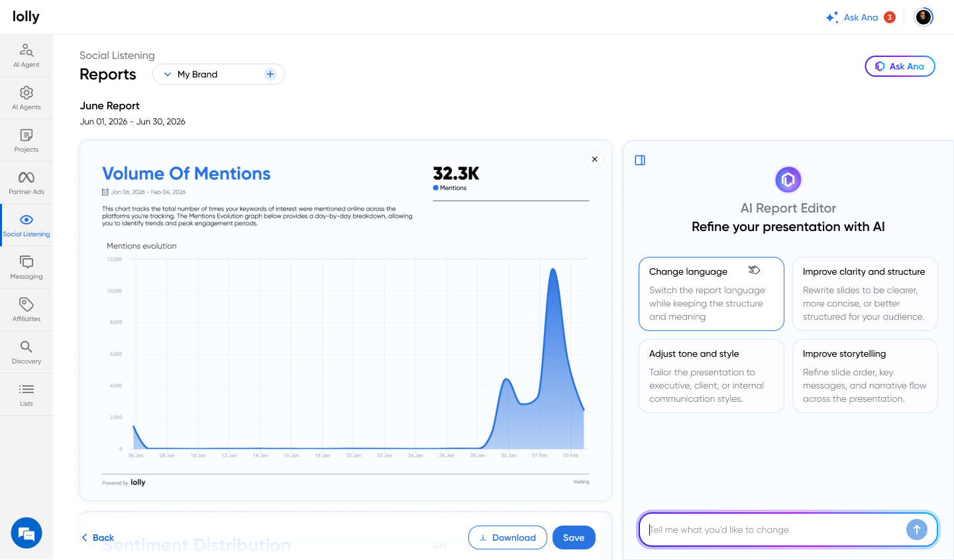954x560 pixels.
Task: Click the Volume Of Mentions title
Action: pyautogui.click(x=186, y=173)
